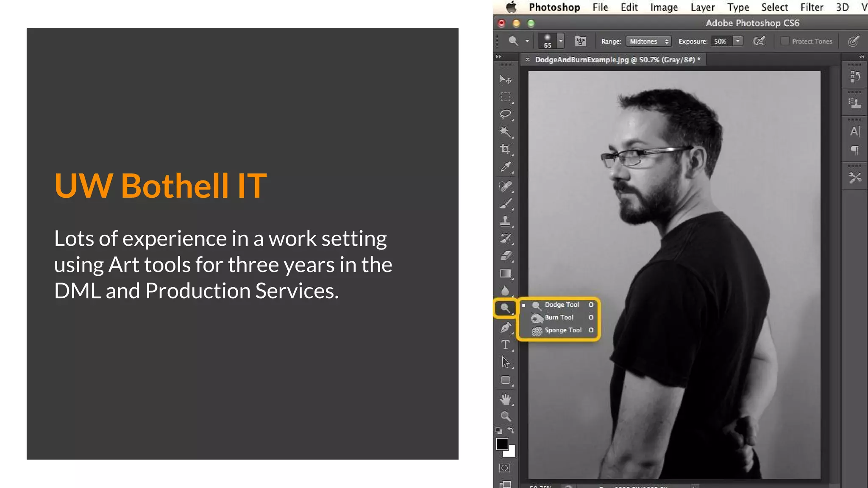
Task: Select the Magic Wand tool
Action: tap(505, 132)
